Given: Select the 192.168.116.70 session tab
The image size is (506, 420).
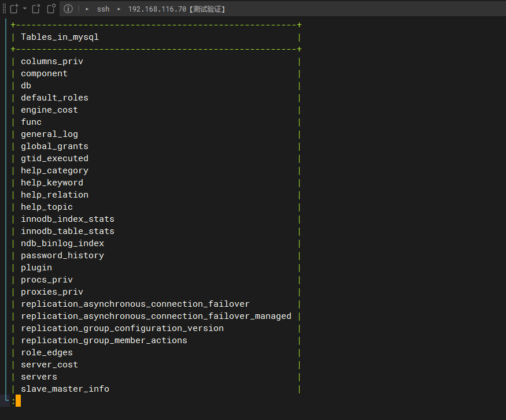Looking at the screenshot, I should click(176, 9).
